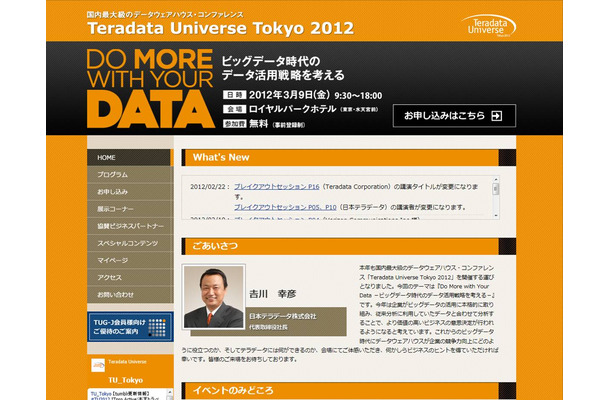Click What's New scrollbar down arrow

[x=496, y=215]
